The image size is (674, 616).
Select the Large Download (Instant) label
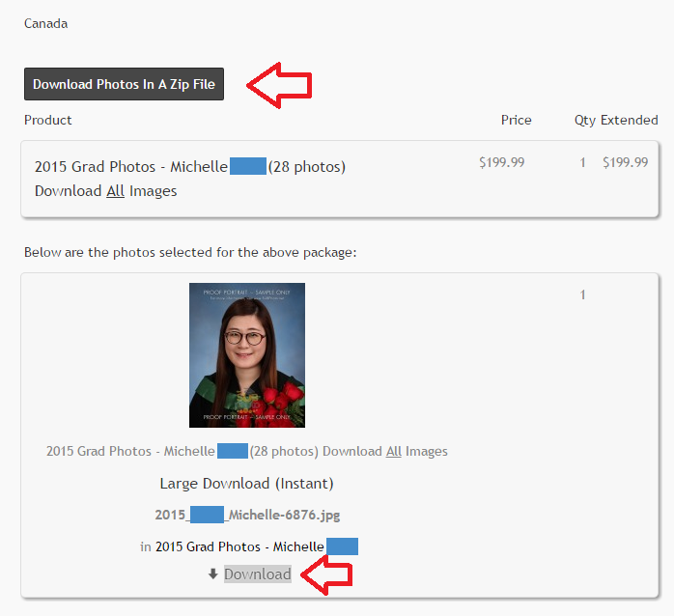tap(247, 483)
